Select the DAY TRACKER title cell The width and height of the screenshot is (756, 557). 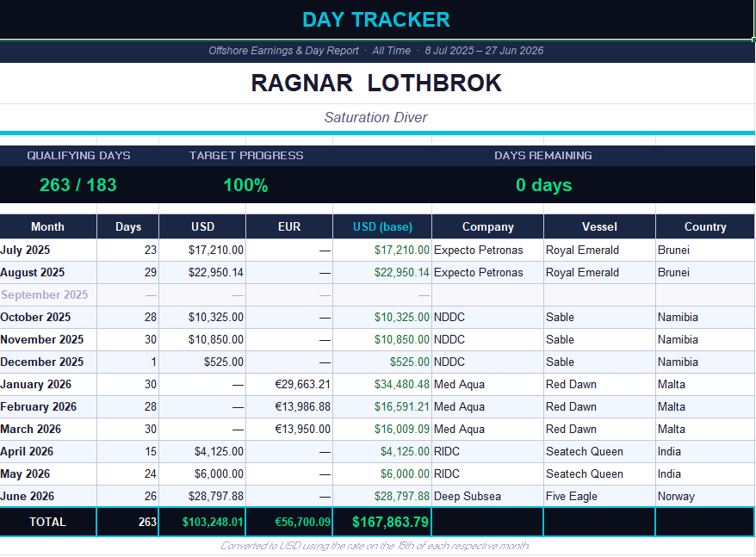376,20
